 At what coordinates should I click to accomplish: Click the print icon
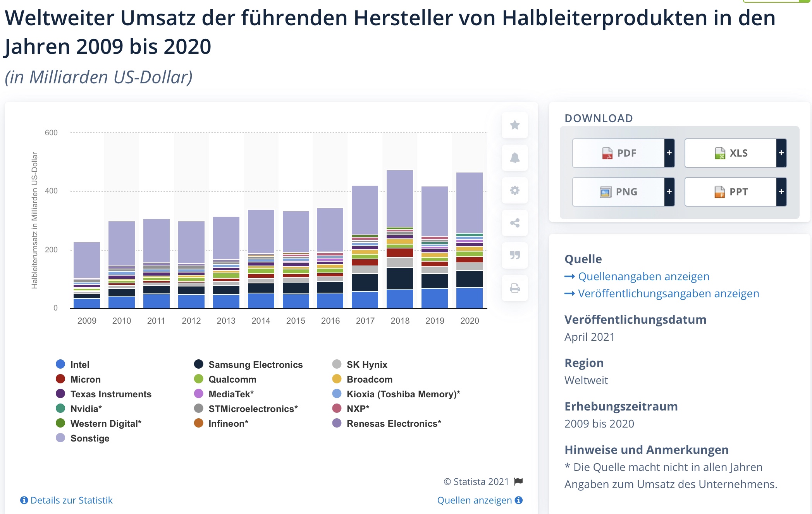(514, 288)
